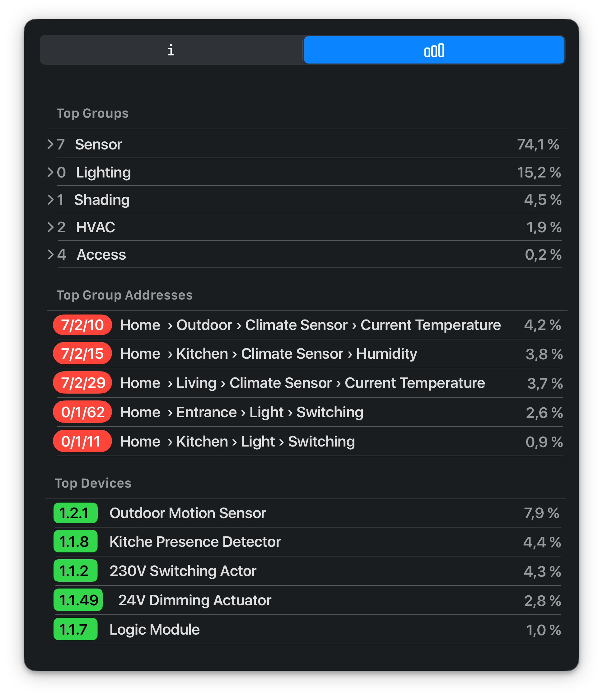Click the 1.2.1 device address badge

pyautogui.click(x=75, y=513)
